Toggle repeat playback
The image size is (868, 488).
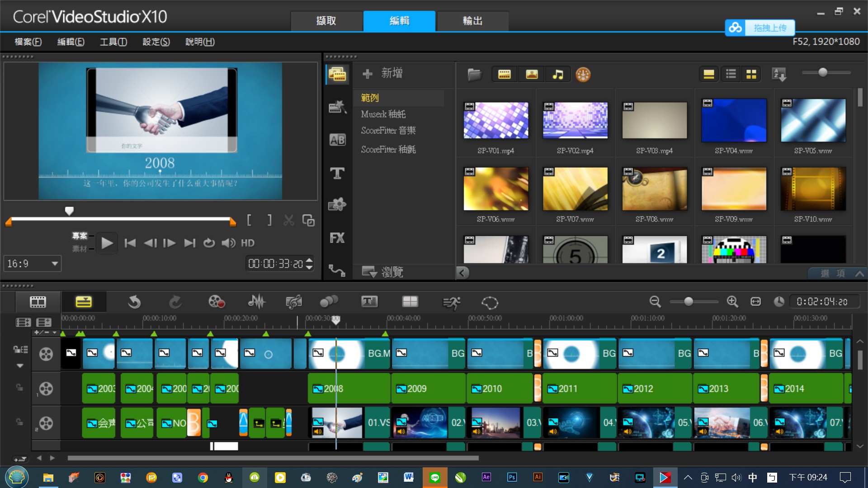(209, 243)
